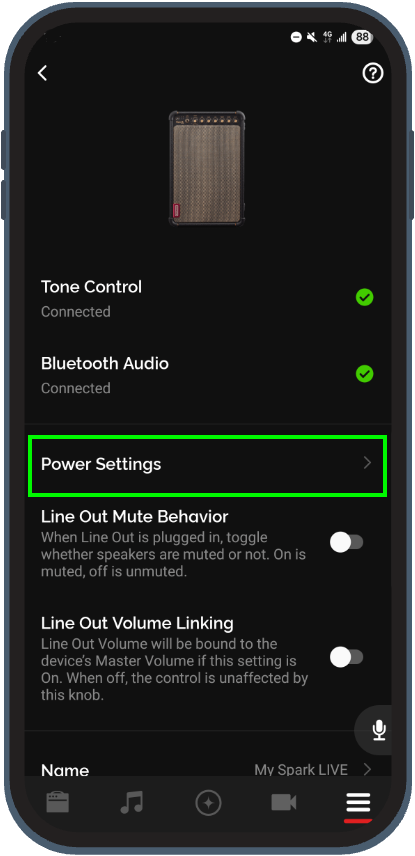Switch to the music note tab
This screenshot has height=856, width=415.
[x=132, y=802]
